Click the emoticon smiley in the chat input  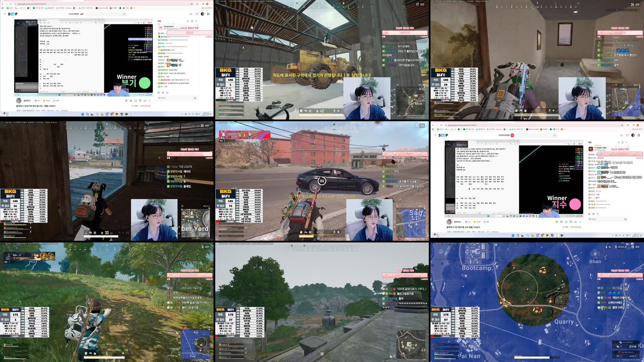click(x=195, y=98)
